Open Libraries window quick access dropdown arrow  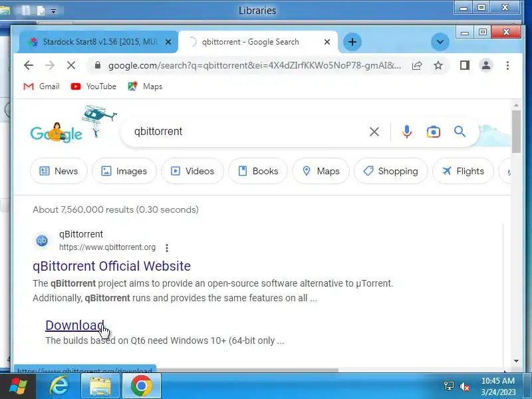click(54, 11)
